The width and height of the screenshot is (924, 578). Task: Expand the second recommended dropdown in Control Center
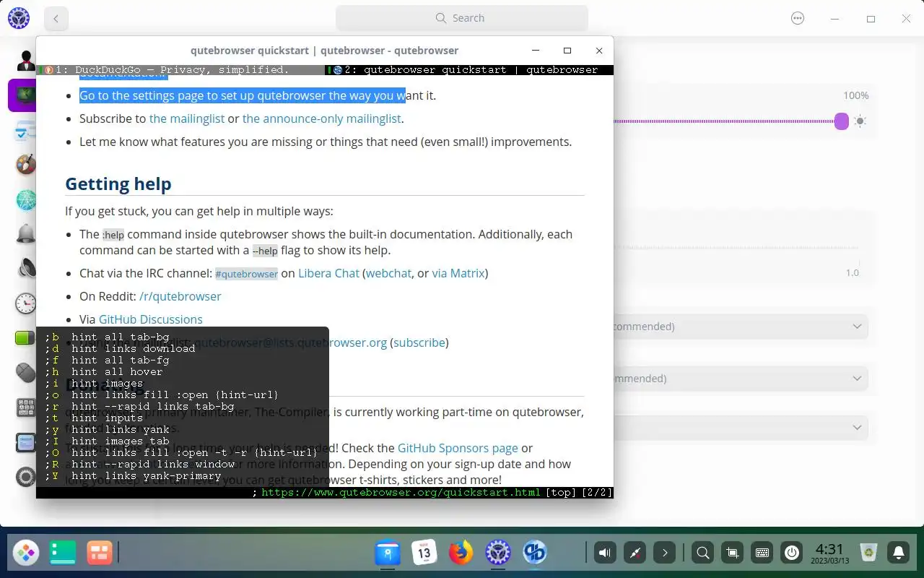pyautogui.click(x=857, y=379)
